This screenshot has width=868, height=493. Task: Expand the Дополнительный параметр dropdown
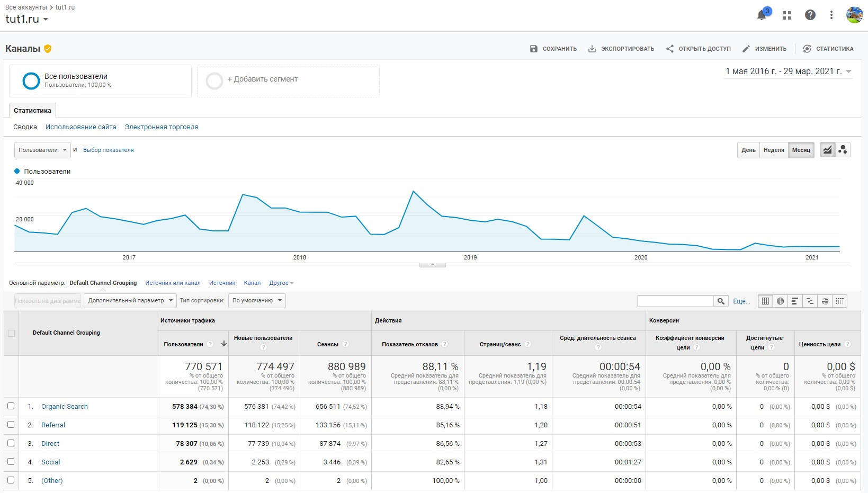click(130, 301)
